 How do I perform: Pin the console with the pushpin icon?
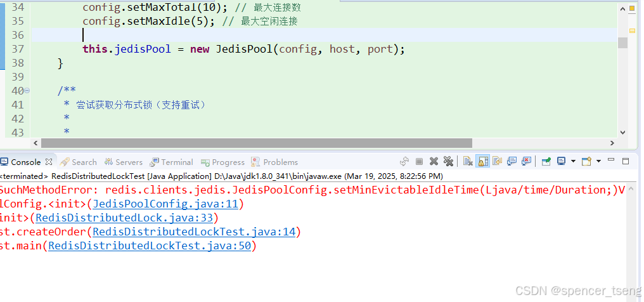tap(546, 161)
